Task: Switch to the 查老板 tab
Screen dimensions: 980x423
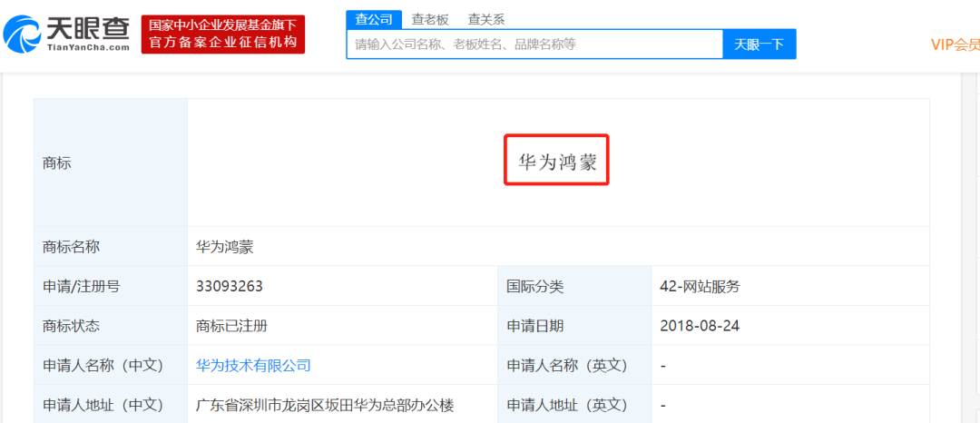Action: (430, 19)
